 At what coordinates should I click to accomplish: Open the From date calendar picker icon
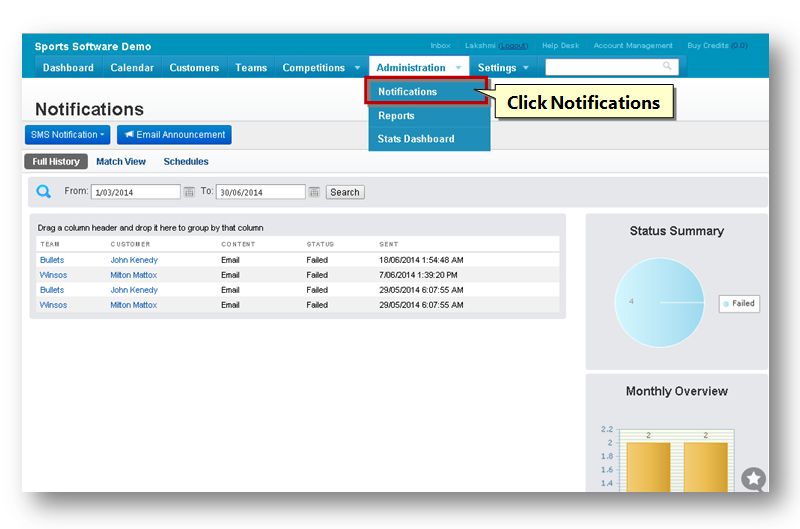point(189,192)
